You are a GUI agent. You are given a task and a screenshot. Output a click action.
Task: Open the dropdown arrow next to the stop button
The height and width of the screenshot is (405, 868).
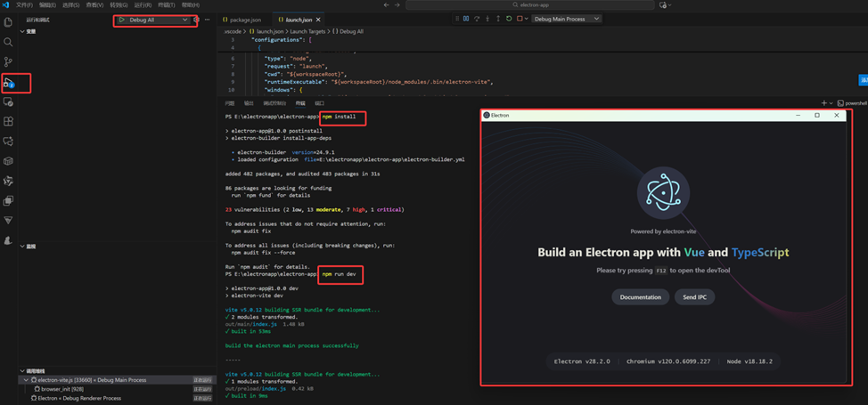coord(527,19)
